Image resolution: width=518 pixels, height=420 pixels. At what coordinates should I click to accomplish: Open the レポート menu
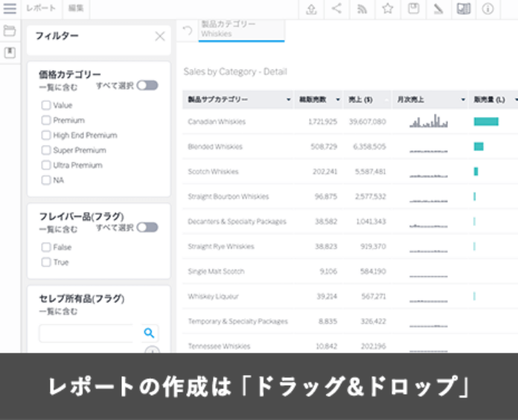tap(41, 8)
